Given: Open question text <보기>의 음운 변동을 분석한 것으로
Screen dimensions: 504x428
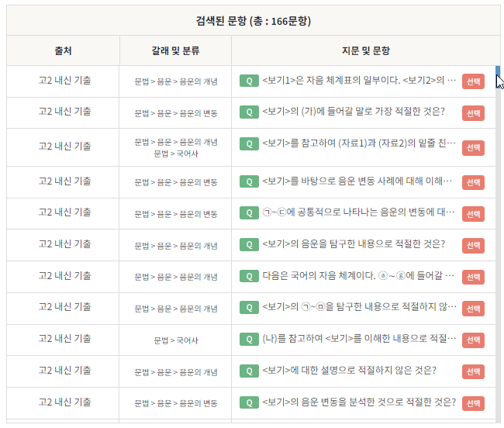Looking at the screenshot, I should [359, 402].
